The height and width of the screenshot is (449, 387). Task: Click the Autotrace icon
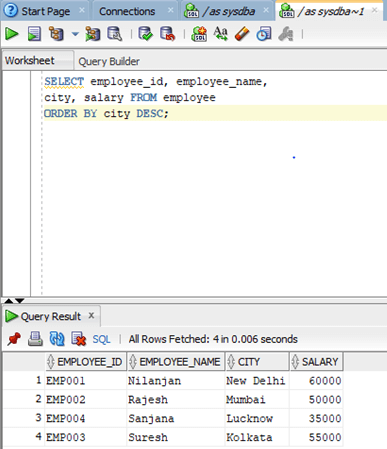click(93, 34)
